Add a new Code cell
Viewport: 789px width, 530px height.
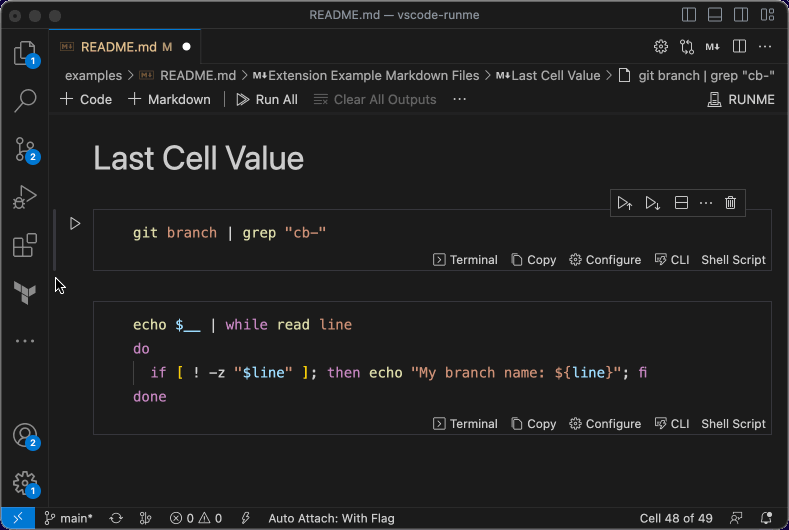pyautogui.click(x=86, y=100)
